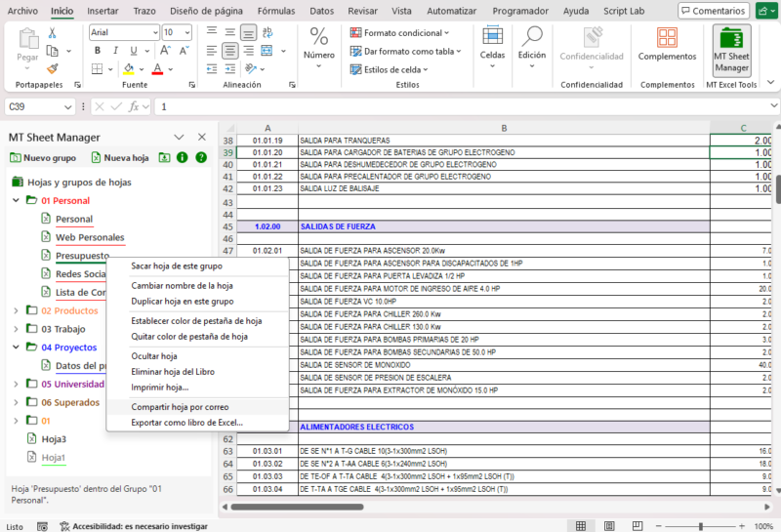Click the Cut scissors icon
781x532 pixels.
click(52, 33)
